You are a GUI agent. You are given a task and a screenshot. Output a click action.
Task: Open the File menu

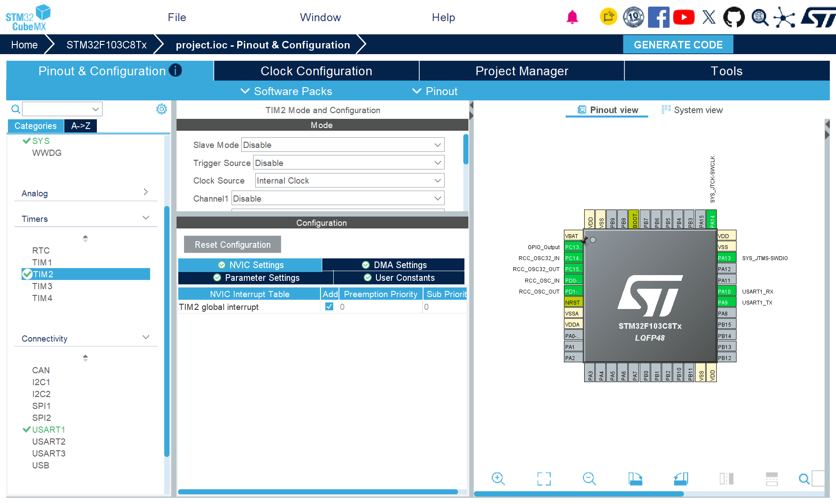[177, 18]
